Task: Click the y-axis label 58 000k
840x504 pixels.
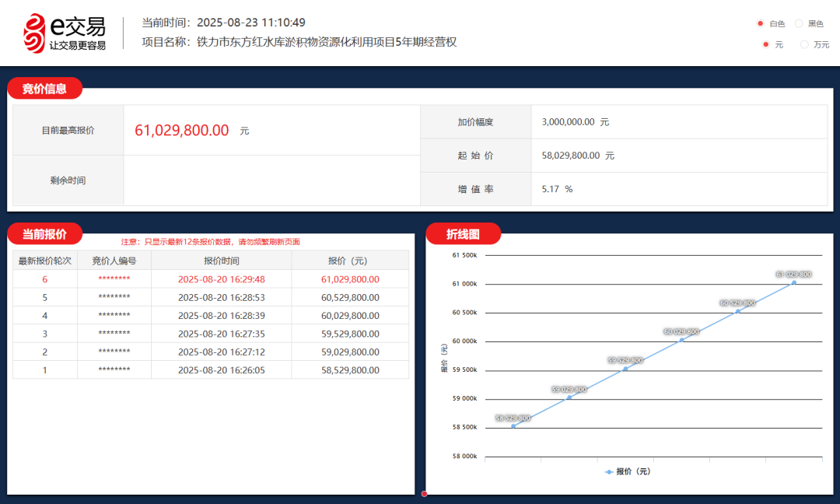Action: coord(464,457)
